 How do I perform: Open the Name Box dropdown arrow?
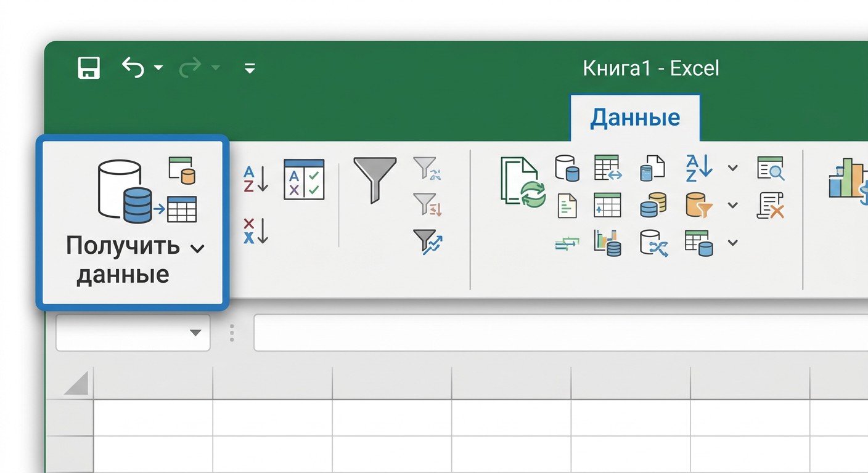[195, 333]
